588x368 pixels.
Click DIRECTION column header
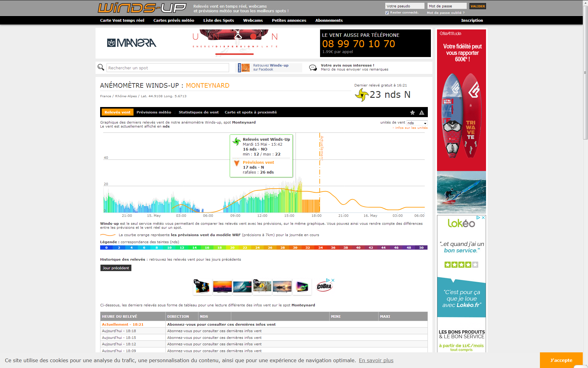182,316
